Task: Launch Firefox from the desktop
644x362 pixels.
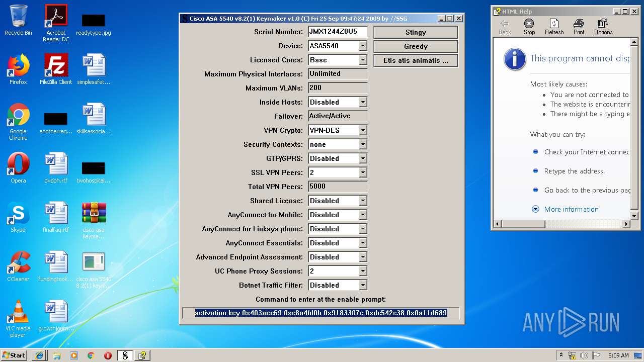Action: point(18,69)
